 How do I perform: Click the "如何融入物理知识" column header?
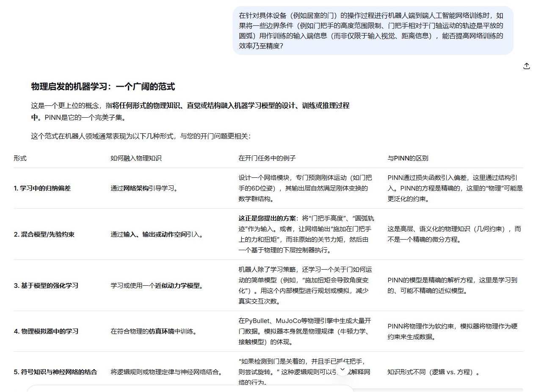tap(136, 158)
